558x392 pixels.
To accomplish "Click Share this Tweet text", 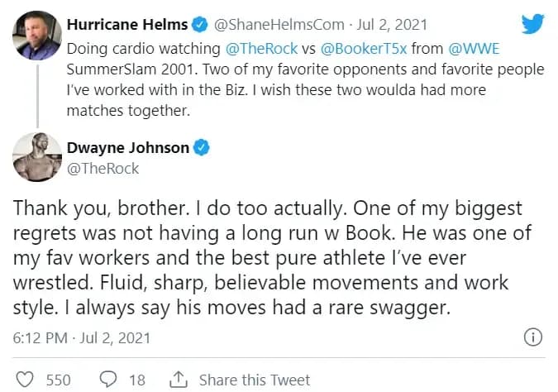I will coord(255,380).
